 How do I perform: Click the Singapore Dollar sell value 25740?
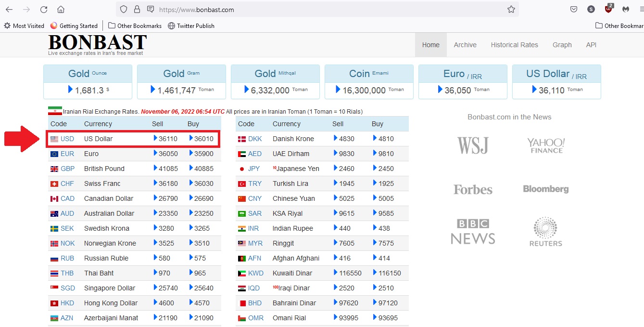(x=168, y=288)
